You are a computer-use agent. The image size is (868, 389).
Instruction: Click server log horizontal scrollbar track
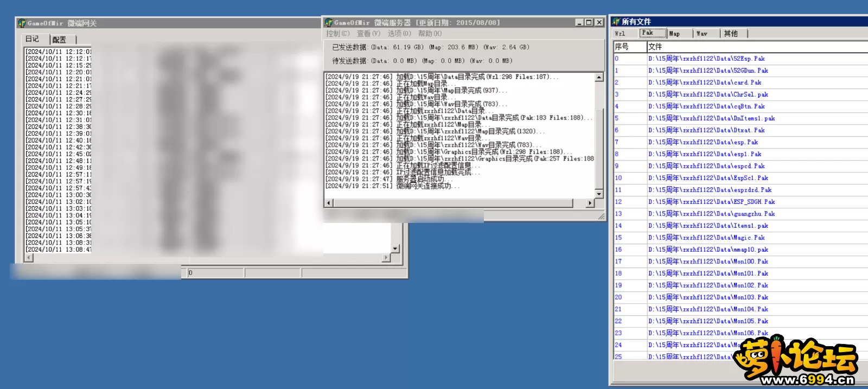click(x=459, y=203)
